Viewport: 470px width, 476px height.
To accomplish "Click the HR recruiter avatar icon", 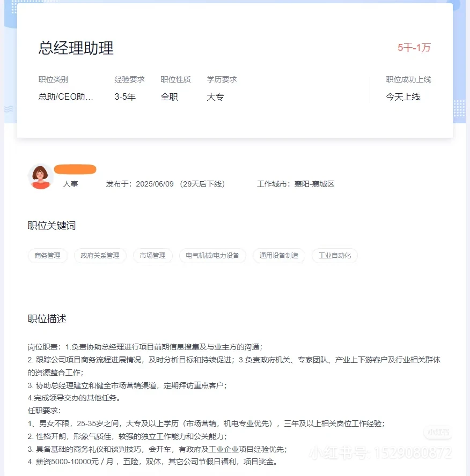I will pos(40,175).
